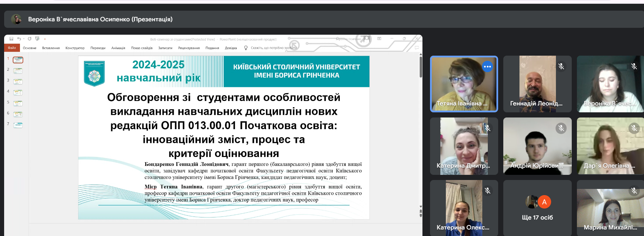Open the Довідка ribbon tab
Screen dimensions: 644x236
[x=231, y=48]
